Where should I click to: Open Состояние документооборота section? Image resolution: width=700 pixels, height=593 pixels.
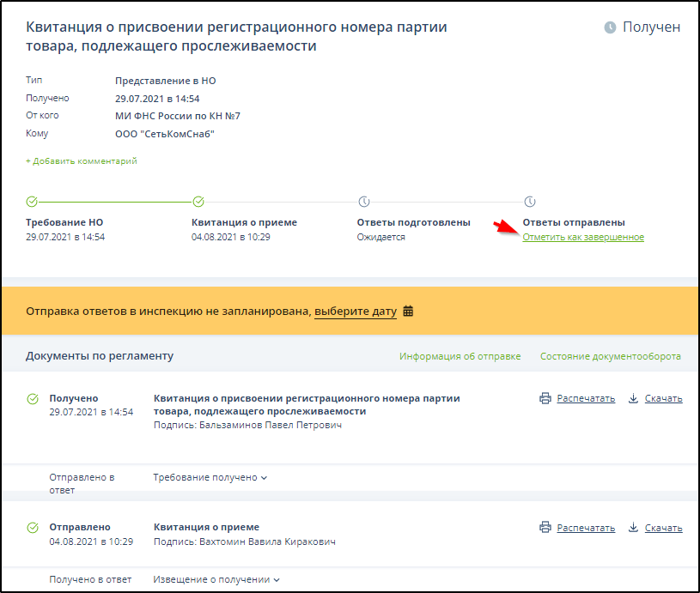coord(610,356)
